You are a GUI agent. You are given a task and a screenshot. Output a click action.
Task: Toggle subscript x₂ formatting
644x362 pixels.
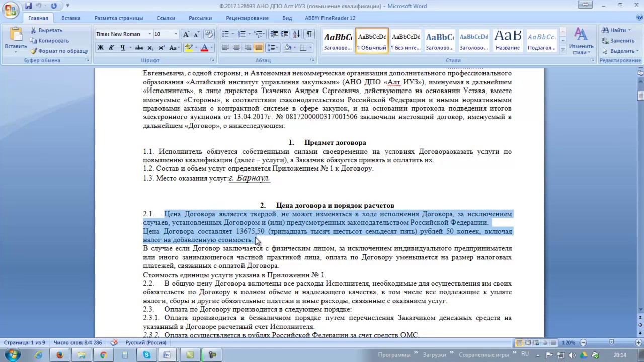(150, 48)
